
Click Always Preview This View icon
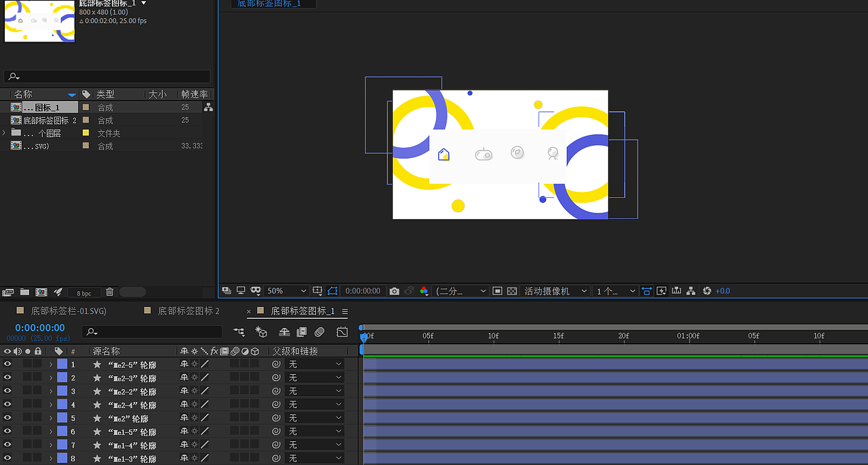tap(226, 291)
